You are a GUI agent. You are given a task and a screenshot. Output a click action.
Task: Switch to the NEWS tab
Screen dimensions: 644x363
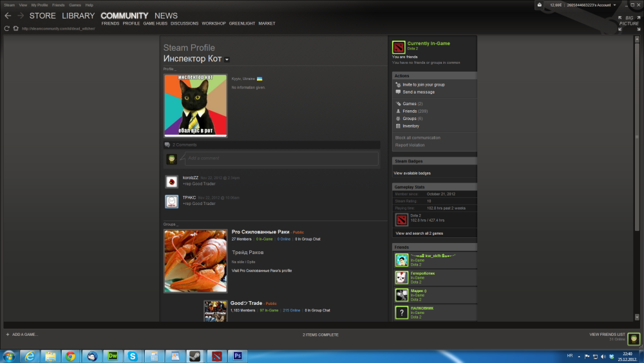[x=166, y=15]
